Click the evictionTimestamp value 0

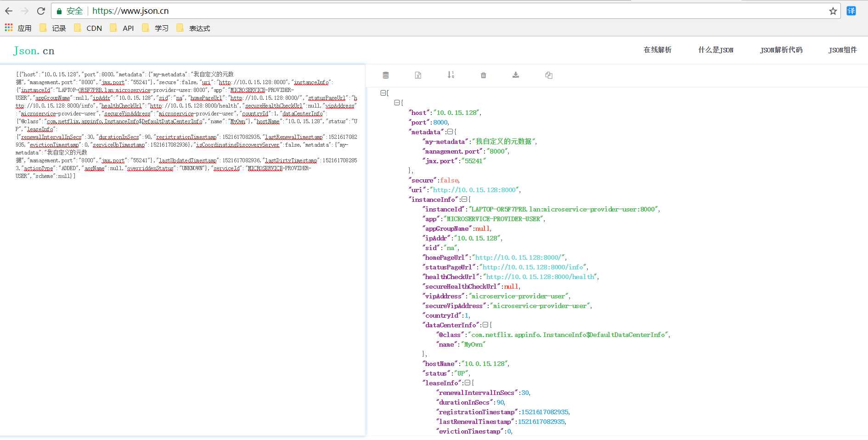tap(509, 431)
